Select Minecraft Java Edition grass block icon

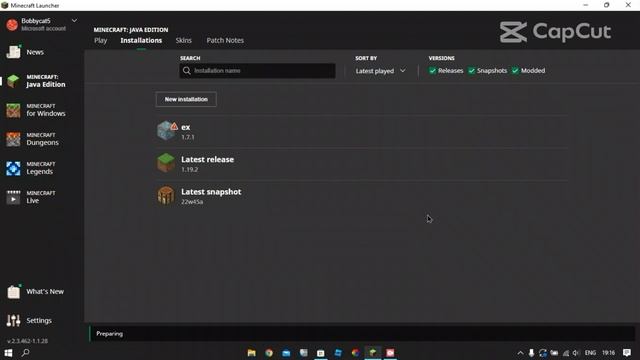(13, 81)
